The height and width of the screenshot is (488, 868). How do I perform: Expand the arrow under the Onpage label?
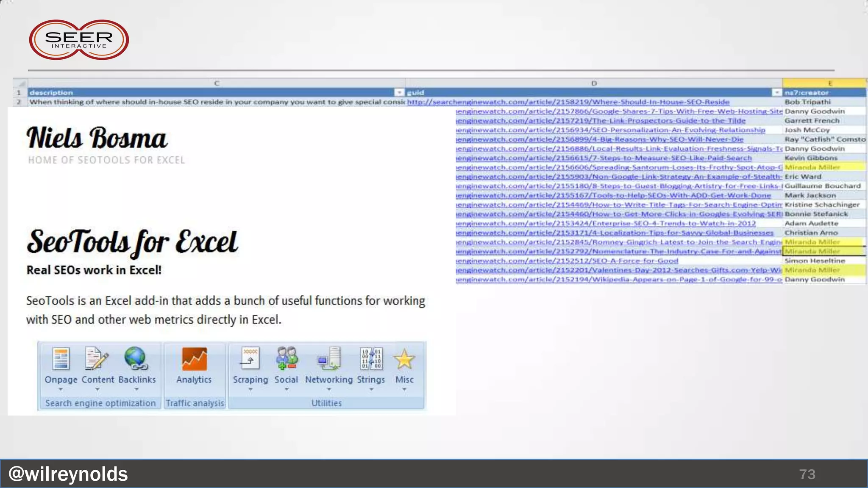[61, 389]
